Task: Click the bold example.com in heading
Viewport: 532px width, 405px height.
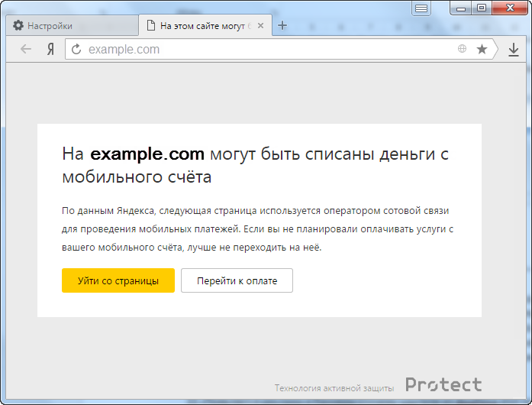Action: coord(147,154)
